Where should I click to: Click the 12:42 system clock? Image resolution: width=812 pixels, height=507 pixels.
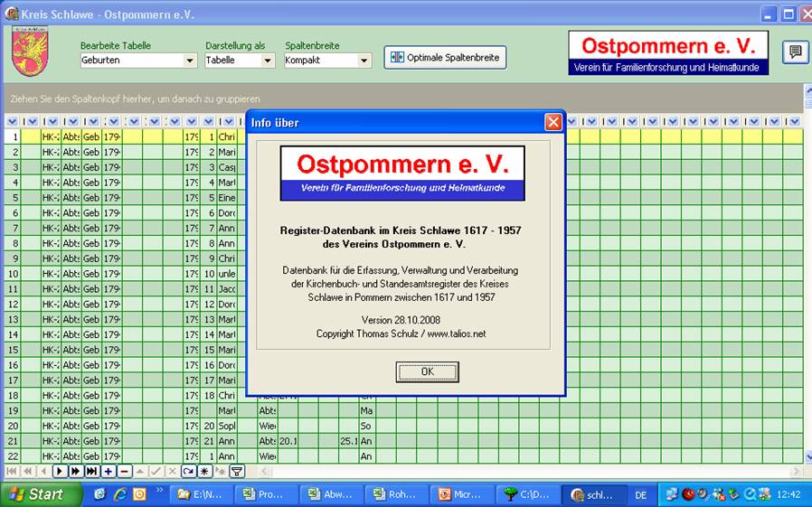[788, 495]
